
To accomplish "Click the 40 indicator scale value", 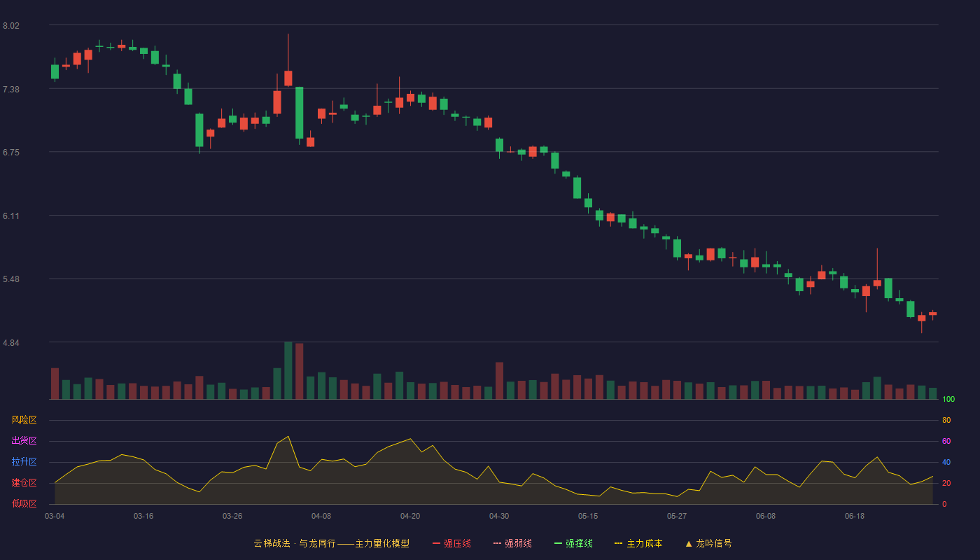I will (x=946, y=462).
